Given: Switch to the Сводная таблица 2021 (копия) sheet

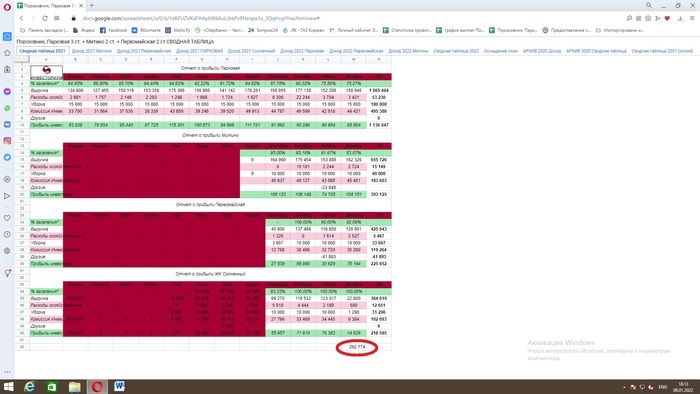Looking at the screenshot, I should pos(662,51).
